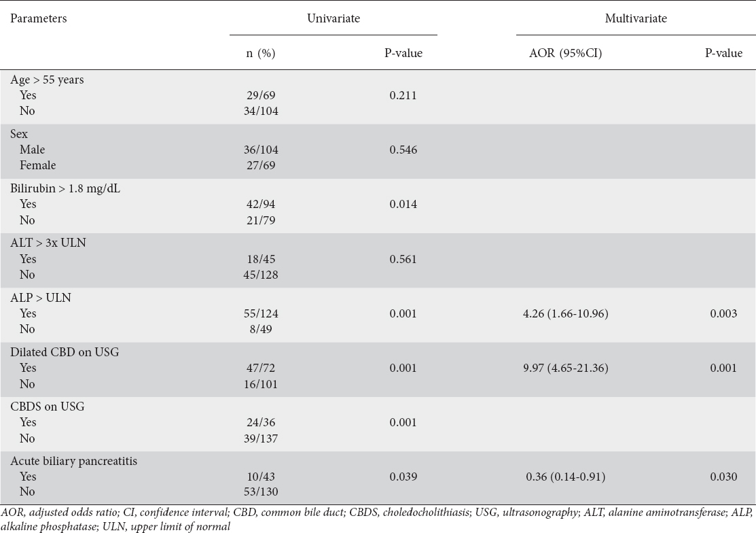Select the Sex row label
This screenshot has height=533, width=756.
19,134
